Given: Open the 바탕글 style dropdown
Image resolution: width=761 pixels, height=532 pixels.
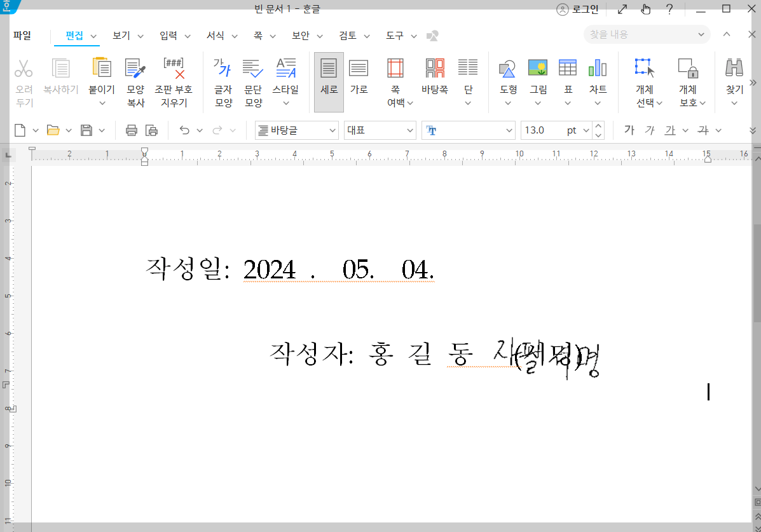Looking at the screenshot, I should click(296, 130).
